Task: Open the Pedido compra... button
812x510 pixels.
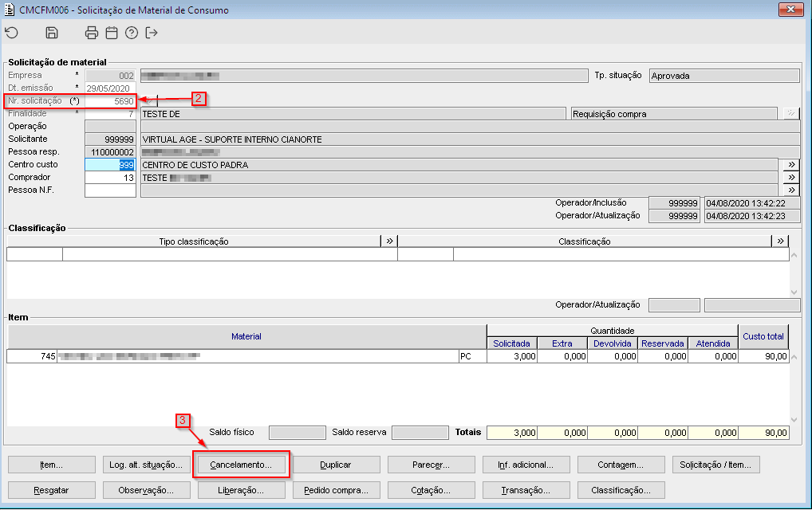Action: (x=336, y=490)
